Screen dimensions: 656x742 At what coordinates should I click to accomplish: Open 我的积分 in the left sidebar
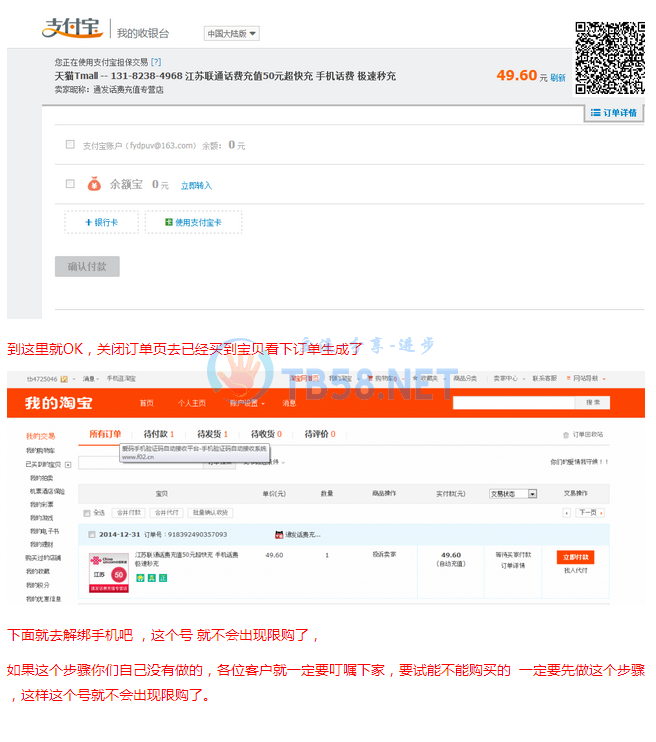pyautogui.click(x=37, y=585)
